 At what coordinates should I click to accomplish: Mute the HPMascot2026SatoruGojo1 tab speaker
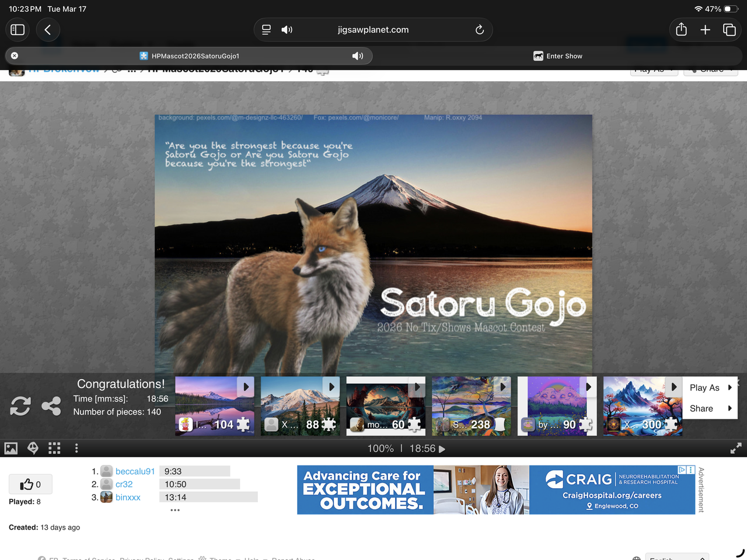(x=358, y=56)
